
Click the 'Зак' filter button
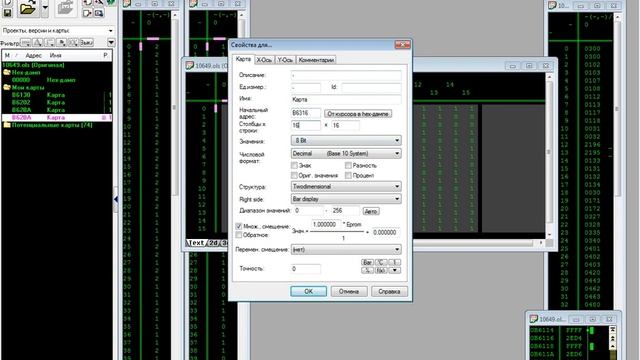coord(86,42)
